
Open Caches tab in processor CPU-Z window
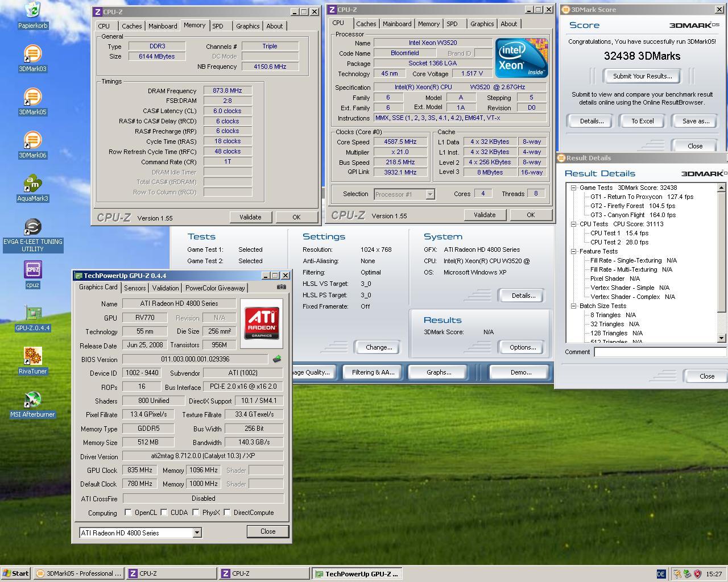(x=366, y=24)
